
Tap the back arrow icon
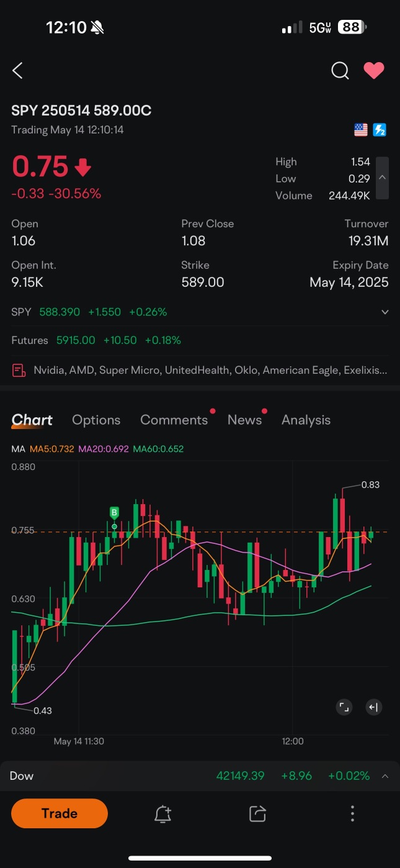point(17,71)
